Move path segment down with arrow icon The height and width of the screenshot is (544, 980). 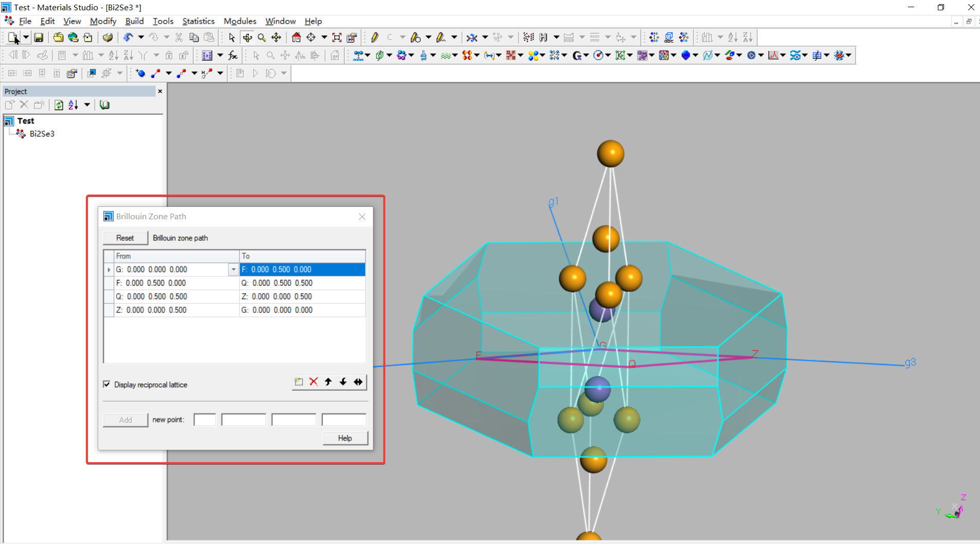[x=343, y=382]
